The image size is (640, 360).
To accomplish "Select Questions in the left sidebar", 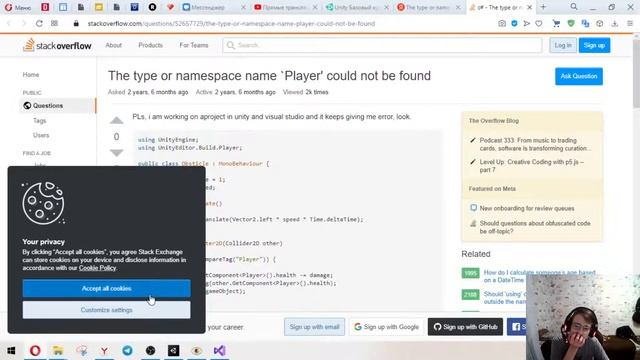I will coord(58,106).
